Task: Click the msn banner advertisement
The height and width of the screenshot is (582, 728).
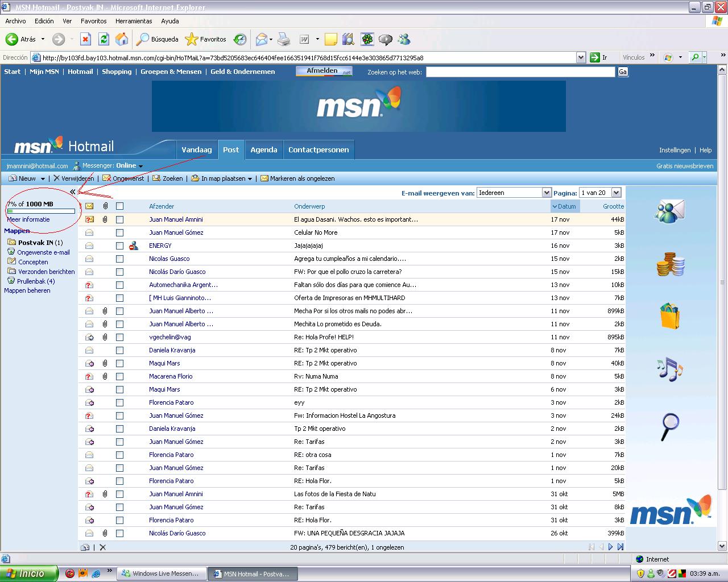Action: coord(359,106)
